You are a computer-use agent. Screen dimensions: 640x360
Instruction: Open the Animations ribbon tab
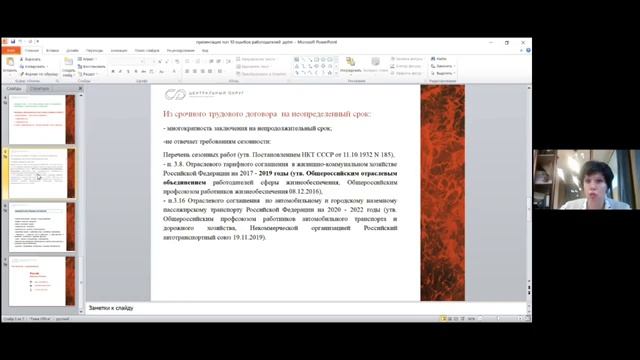click(x=119, y=51)
